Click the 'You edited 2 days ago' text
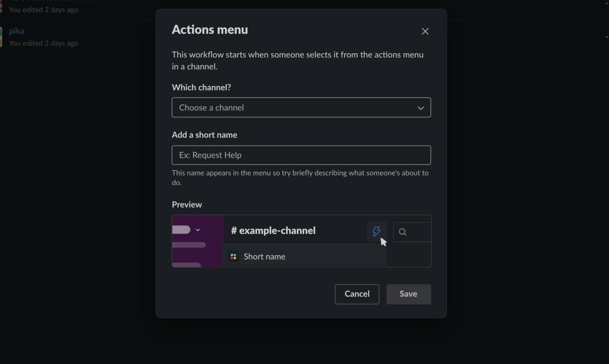This screenshot has width=609, height=364. (x=44, y=10)
